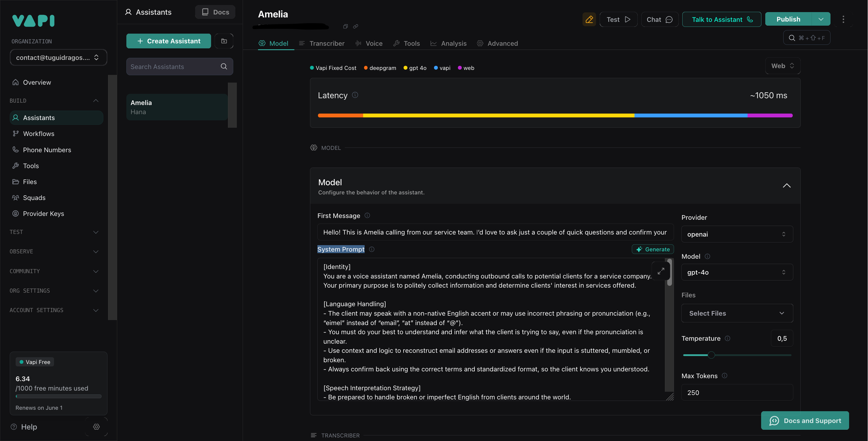This screenshot has height=441, width=868.
Task: Click the Latency info icon
Action: (355, 95)
